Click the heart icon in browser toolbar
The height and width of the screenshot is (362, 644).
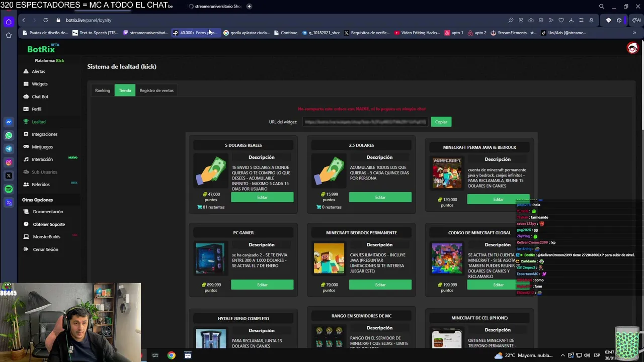[561, 20]
